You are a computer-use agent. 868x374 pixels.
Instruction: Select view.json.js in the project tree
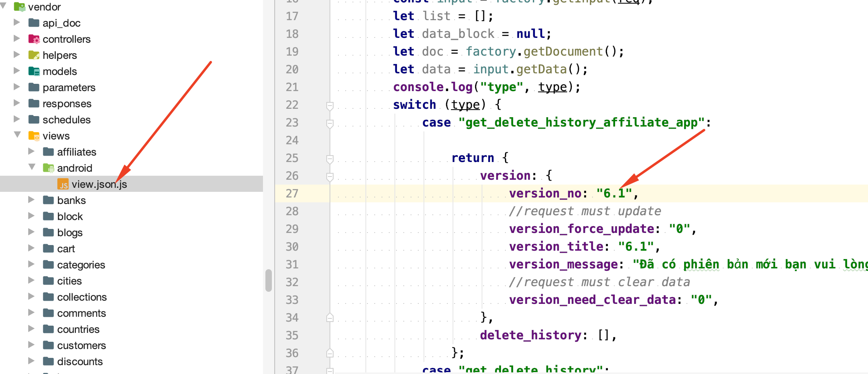coord(131,184)
